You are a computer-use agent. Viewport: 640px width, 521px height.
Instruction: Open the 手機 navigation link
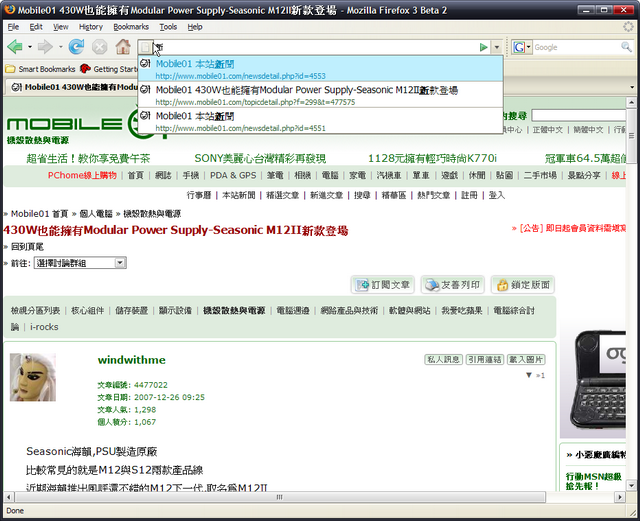coord(191,176)
